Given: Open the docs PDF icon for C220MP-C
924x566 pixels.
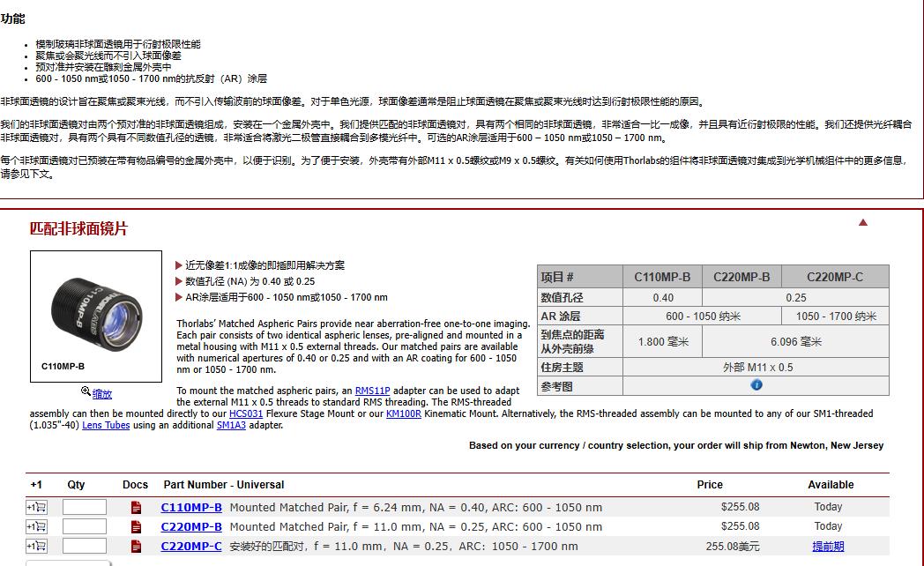Looking at the screenshot, I should click(x=136, y=546).
